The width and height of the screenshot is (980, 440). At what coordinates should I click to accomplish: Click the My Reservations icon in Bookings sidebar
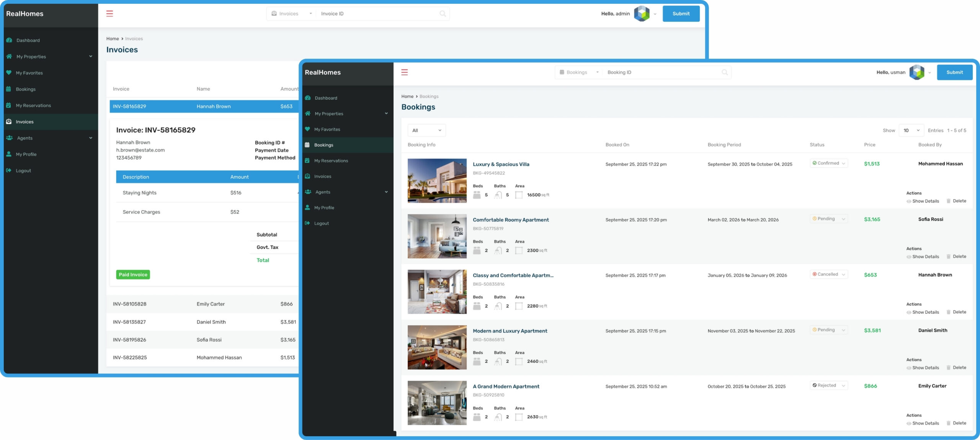click(307, 160)
